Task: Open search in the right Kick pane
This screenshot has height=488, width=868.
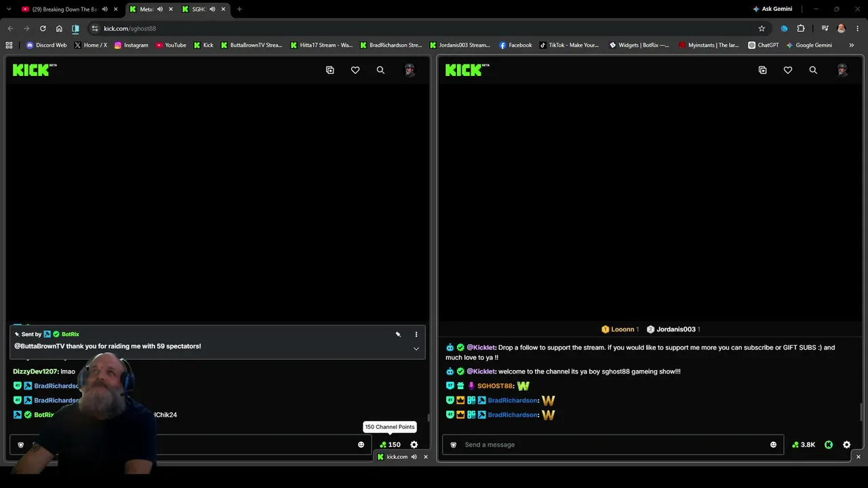Action: (x=813, y=70)
